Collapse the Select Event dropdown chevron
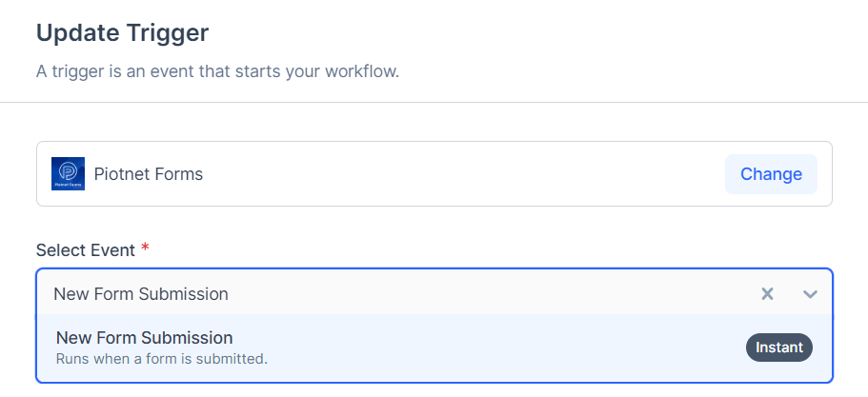 coord(810,293)
